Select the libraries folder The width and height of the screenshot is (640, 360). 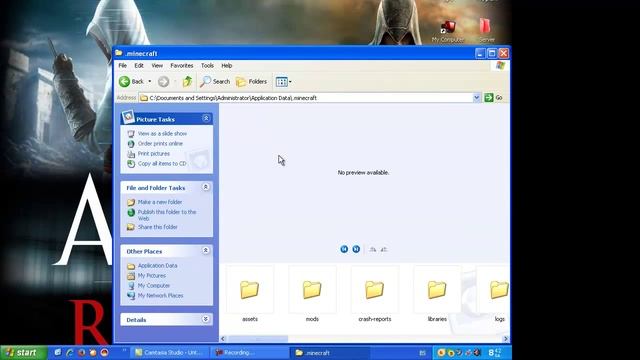(x=437, y=295)
